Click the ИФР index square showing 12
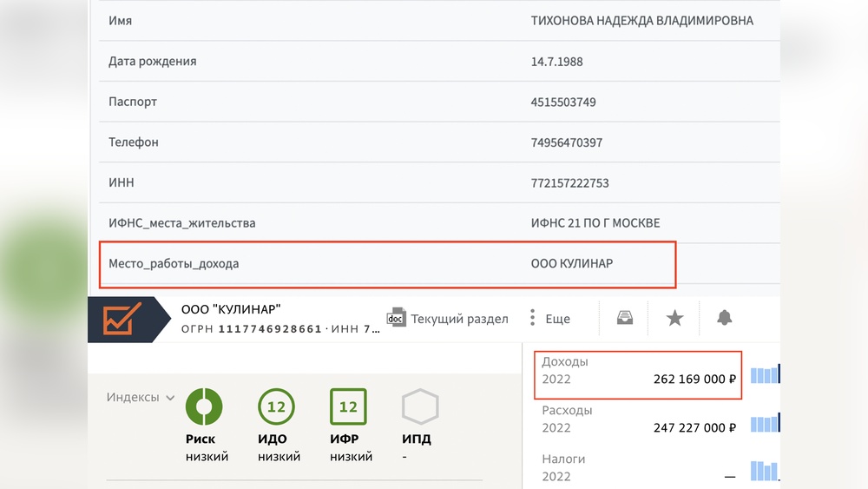 coord(348,406)
